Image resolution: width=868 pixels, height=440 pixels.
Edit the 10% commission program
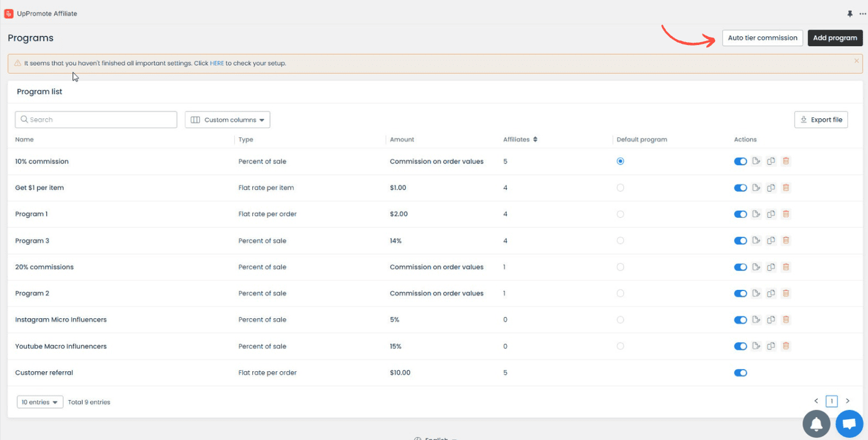point(757,161)
